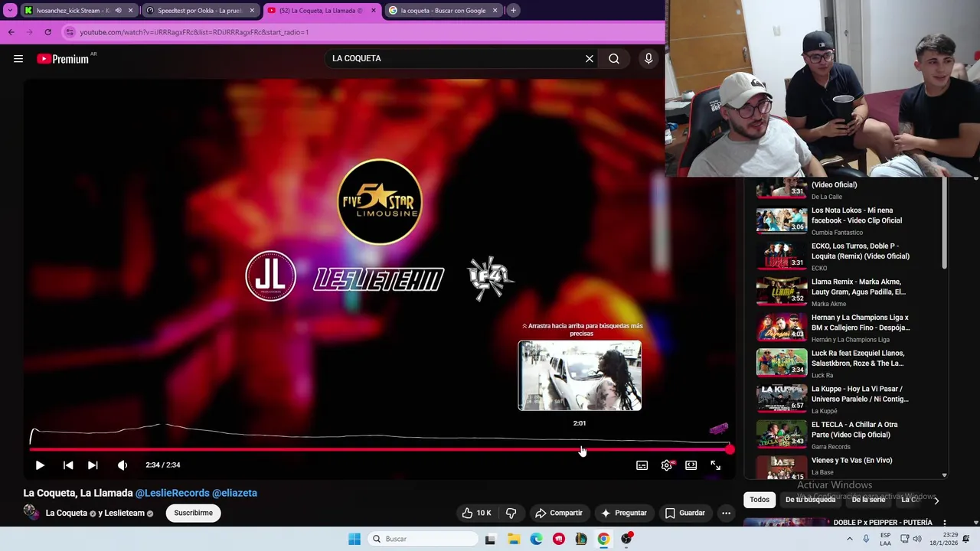The image size is (980, 551).
Task: Open the tab search dropdown arrow
Action: coord(10,11)
